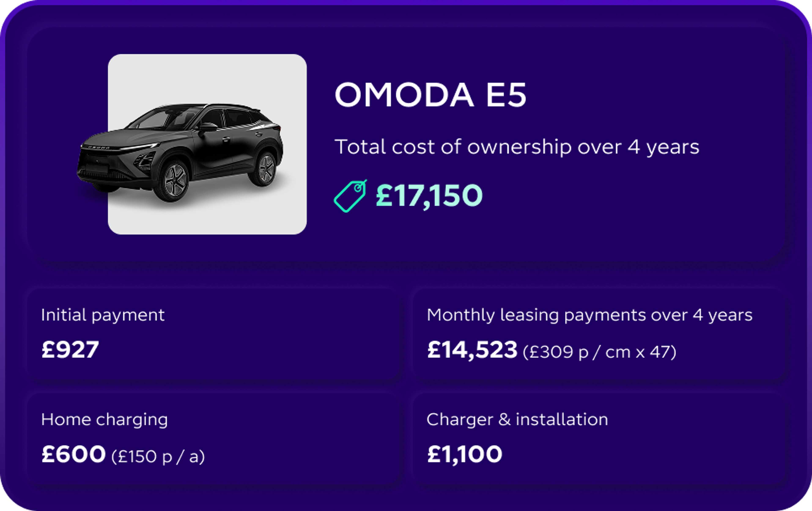This screenshot has height=511, width=812.
Task: Open the Charger & installation card
Action: (x=599, y=438)
